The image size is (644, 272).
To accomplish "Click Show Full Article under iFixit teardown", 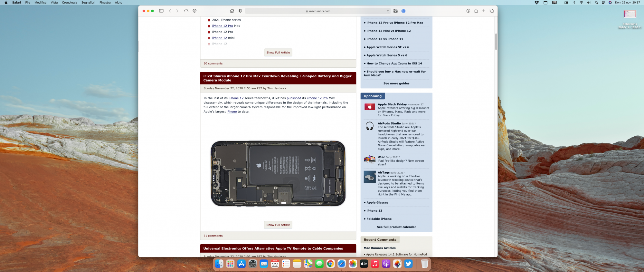I will [x=278, y=225].
